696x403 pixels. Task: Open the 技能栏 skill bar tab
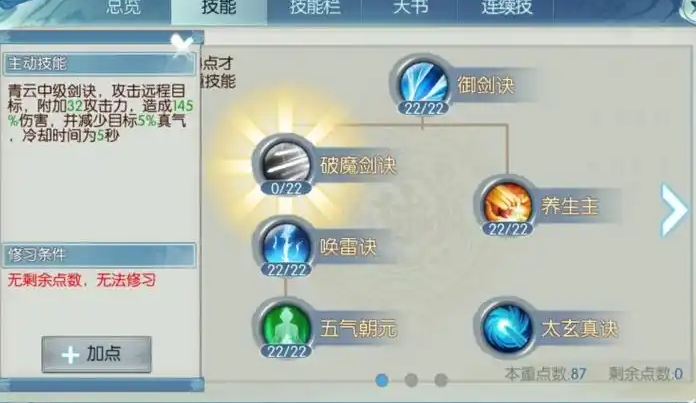click(315, 8)
